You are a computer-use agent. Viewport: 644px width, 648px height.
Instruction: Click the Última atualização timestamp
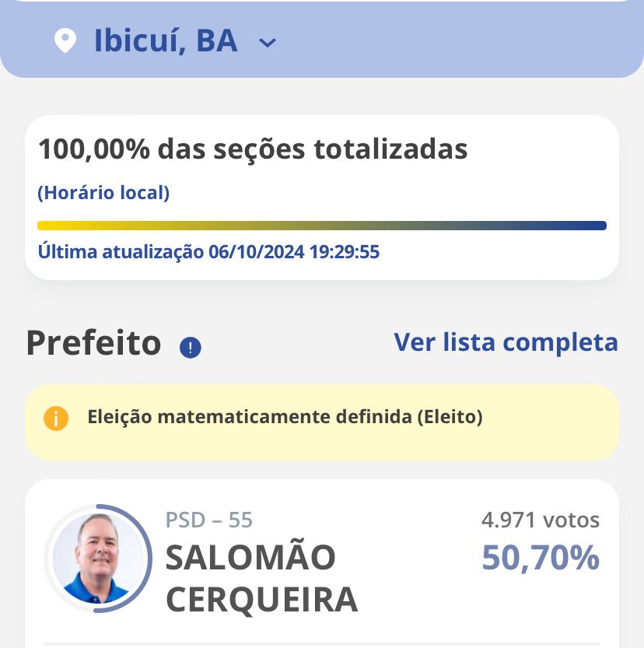(208, 252)
